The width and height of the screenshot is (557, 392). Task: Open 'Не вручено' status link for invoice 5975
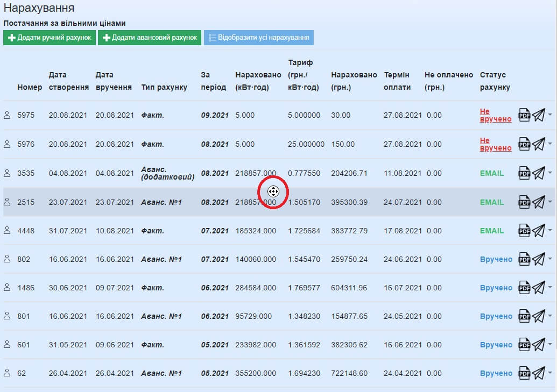pos(495,115)
